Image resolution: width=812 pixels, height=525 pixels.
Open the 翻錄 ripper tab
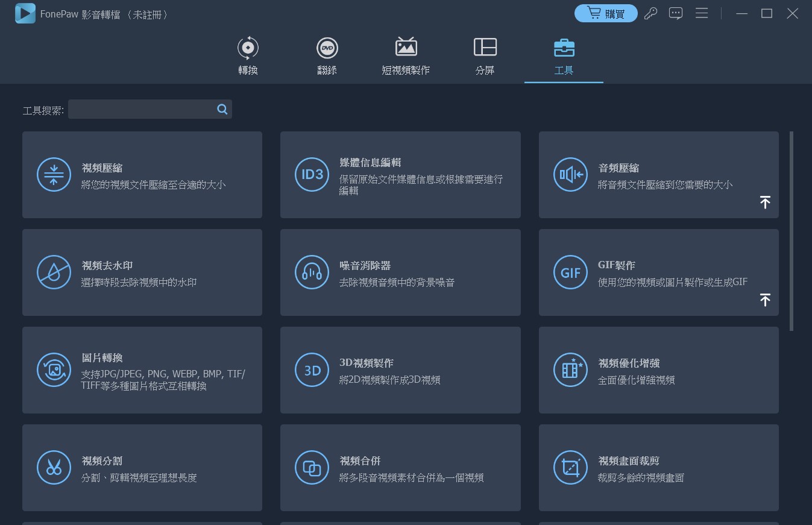tap(326, 54)
